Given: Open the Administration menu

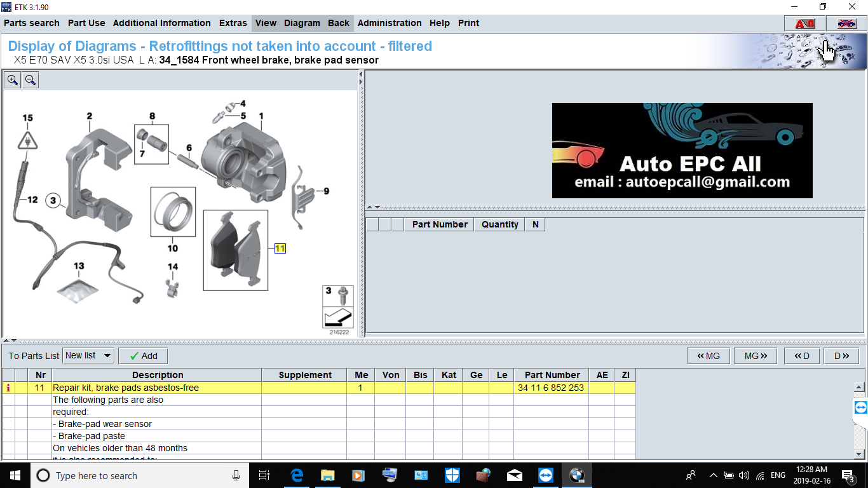Looking at the screenshot, I should click(390, 23).
